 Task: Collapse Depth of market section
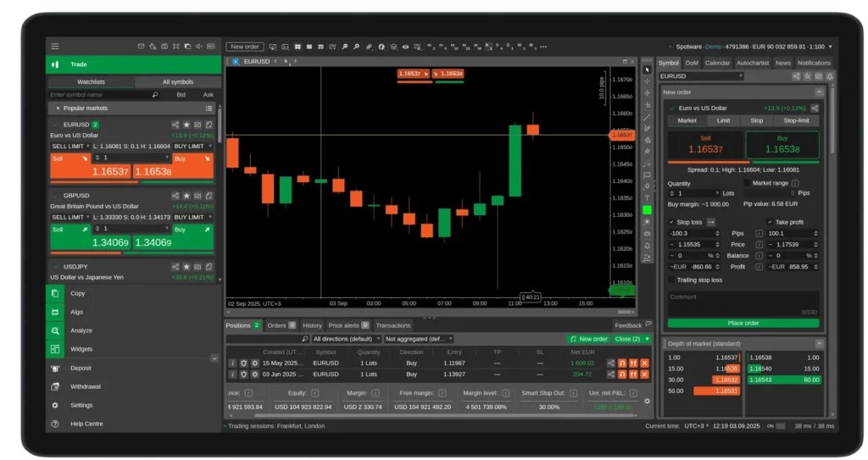(819, 344)
